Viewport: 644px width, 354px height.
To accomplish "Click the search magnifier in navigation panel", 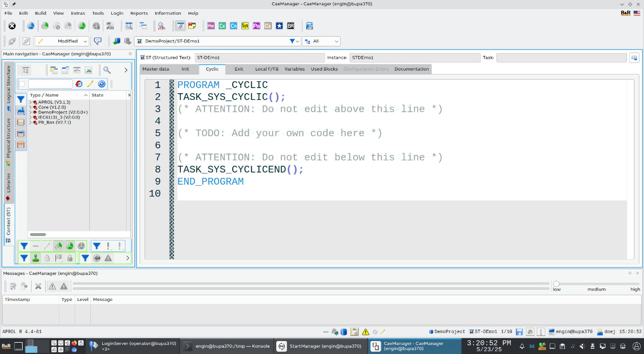I will click(106, 70).
